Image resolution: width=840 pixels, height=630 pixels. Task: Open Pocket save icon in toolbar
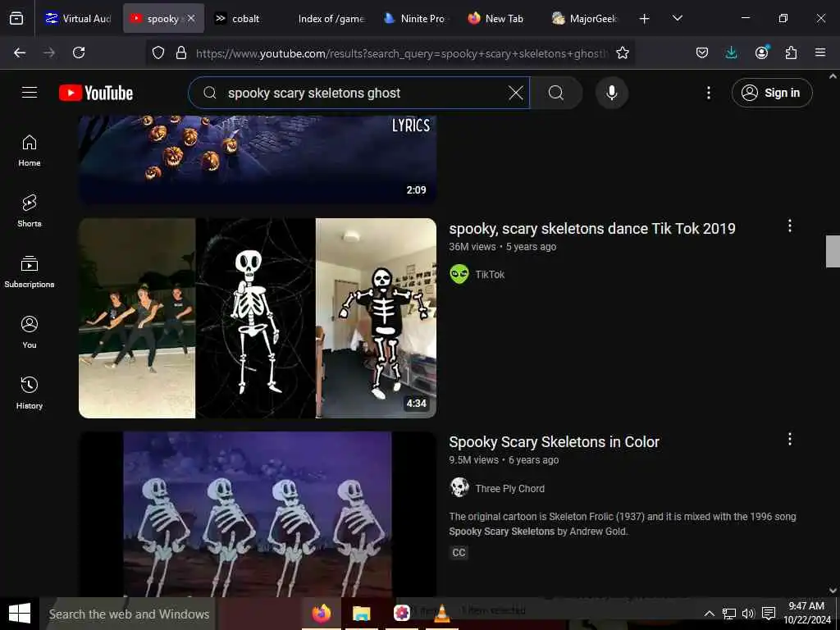702,52
